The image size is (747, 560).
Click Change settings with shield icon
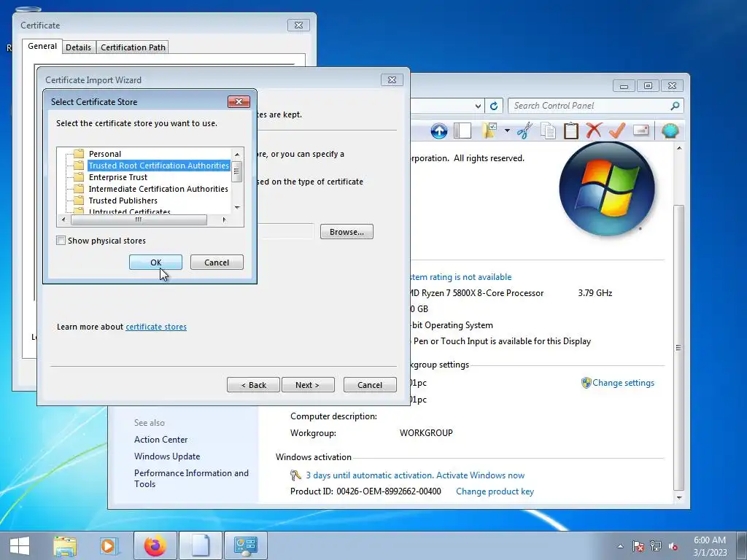[618, 383]
